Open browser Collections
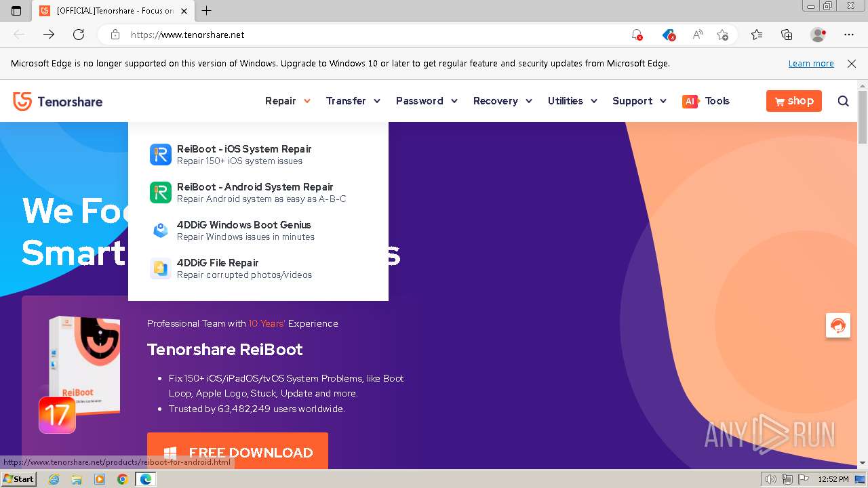This screenshot has height=488, width=868. pos(787,35)
